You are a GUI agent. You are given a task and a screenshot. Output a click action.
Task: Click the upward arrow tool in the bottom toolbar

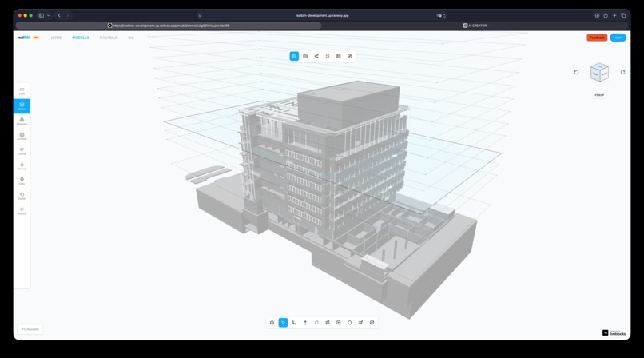coord(305,323)
